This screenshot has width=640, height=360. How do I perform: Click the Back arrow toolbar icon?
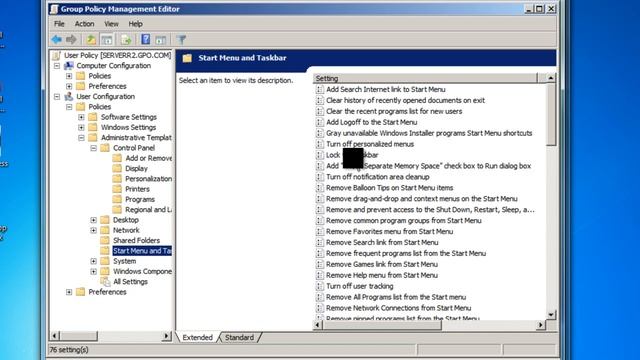pos(57,40)
